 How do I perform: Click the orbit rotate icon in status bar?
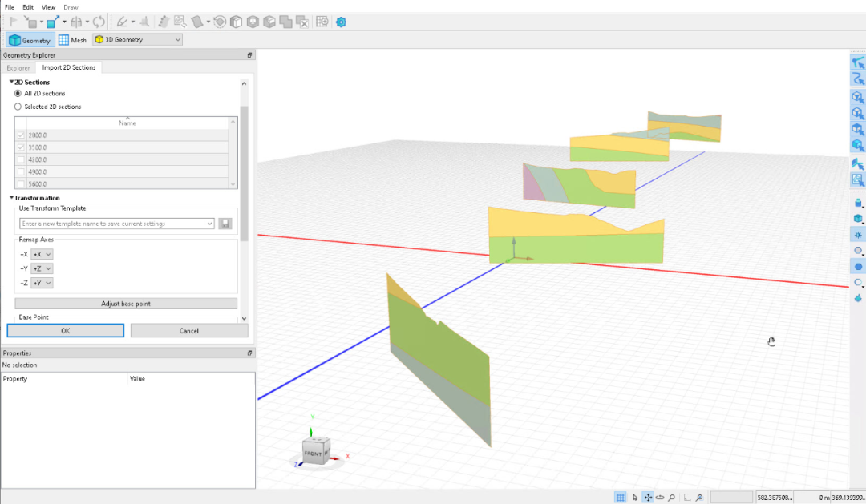tap(660, 498)
